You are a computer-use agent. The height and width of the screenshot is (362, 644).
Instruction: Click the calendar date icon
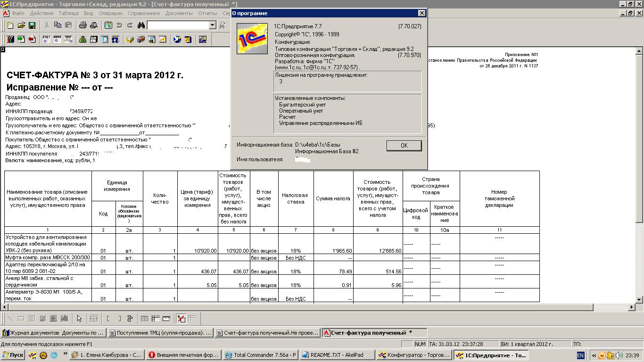[188, 40]
